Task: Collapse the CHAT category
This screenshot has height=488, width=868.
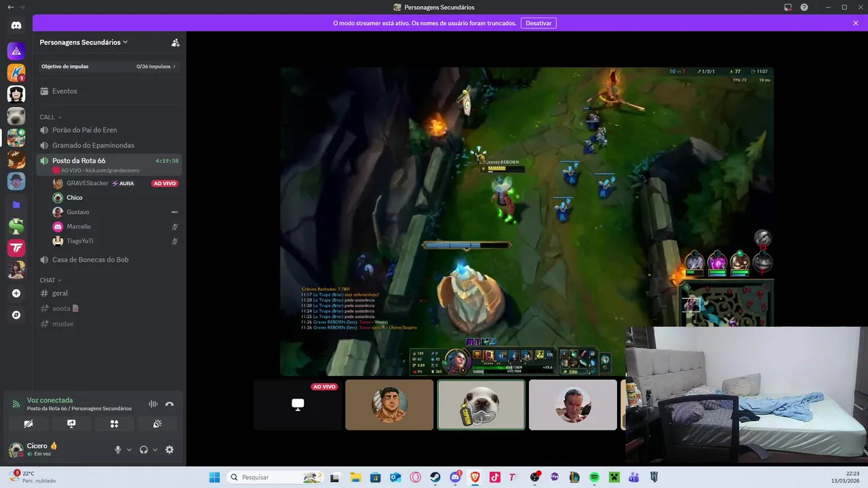Action: click(50, 280)
